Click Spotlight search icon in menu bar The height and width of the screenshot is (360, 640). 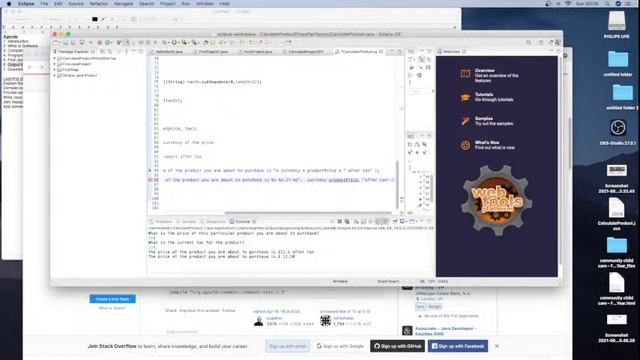(607, 4)
